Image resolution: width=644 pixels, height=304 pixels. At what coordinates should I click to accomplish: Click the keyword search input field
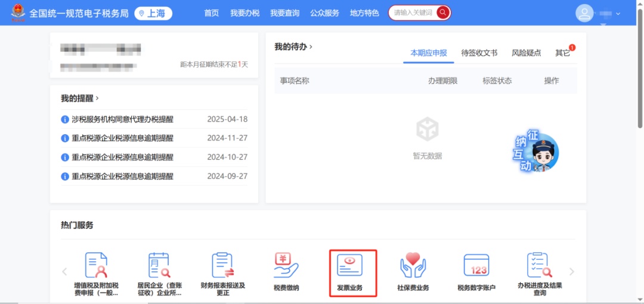pyautogui.click(x=413, y=13)
